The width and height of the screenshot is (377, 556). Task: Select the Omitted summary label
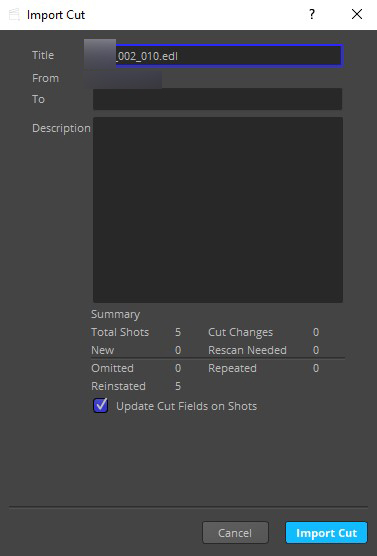(x=112, y=368)
